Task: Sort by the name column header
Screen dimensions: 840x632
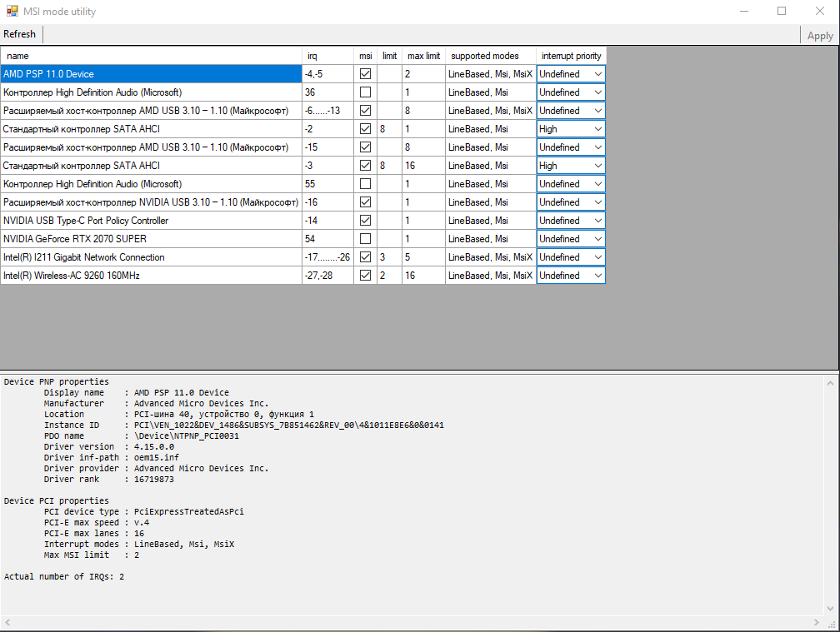Action: click(x=151, y=56)
